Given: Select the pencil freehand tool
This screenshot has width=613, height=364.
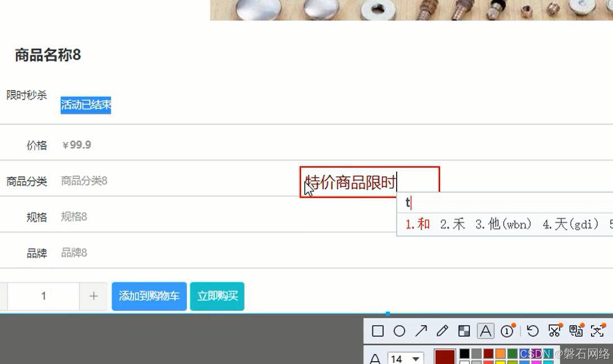Looking at the screenshot, I should (x=443, y=331).
